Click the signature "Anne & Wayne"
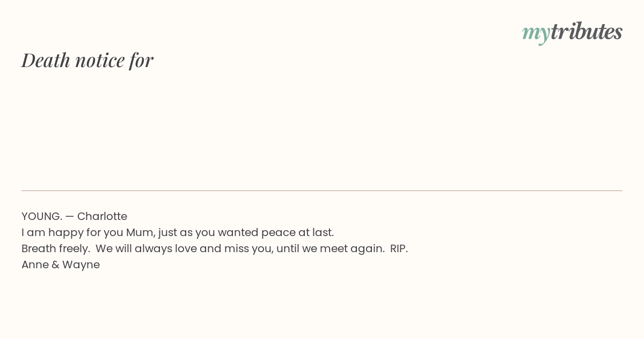The image size is (644, 338). coord(61,264)
